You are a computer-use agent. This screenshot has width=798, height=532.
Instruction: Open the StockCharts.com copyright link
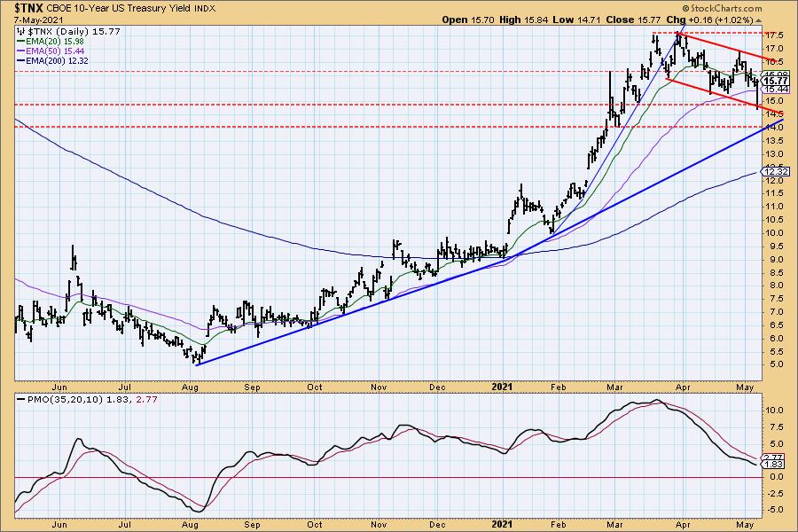point(722,8)
